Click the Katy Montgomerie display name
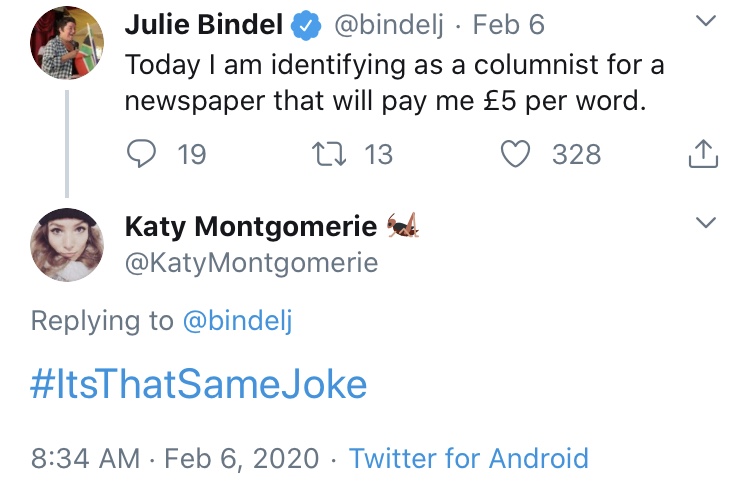 (x=251, y=226)
